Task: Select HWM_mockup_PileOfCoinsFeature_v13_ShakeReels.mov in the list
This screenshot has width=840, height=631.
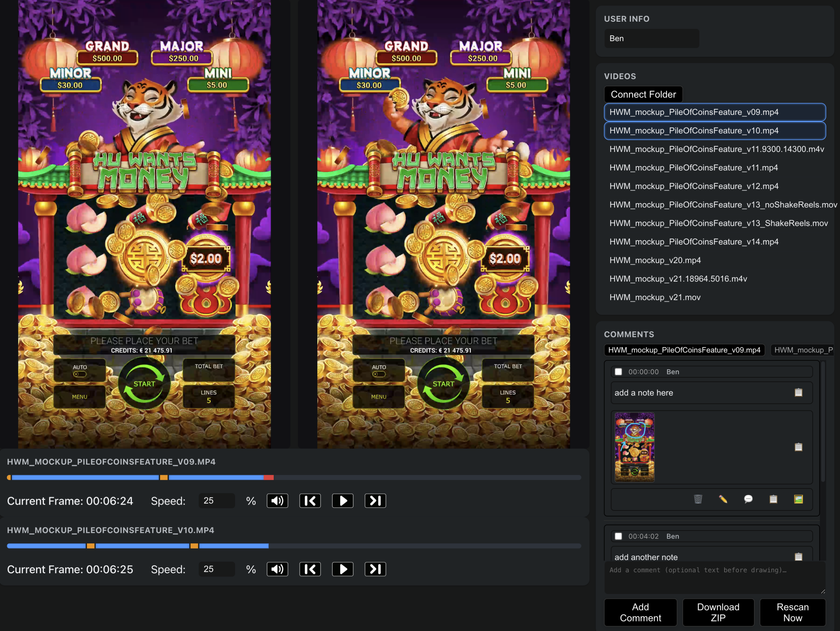Action: click(715, 223)
